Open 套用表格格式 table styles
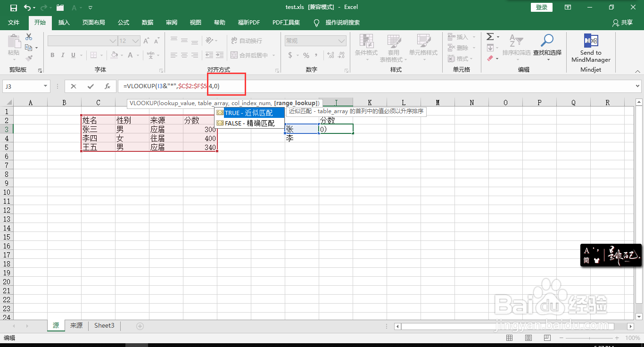Screen dimensions: 644x347 pos(394,48)
